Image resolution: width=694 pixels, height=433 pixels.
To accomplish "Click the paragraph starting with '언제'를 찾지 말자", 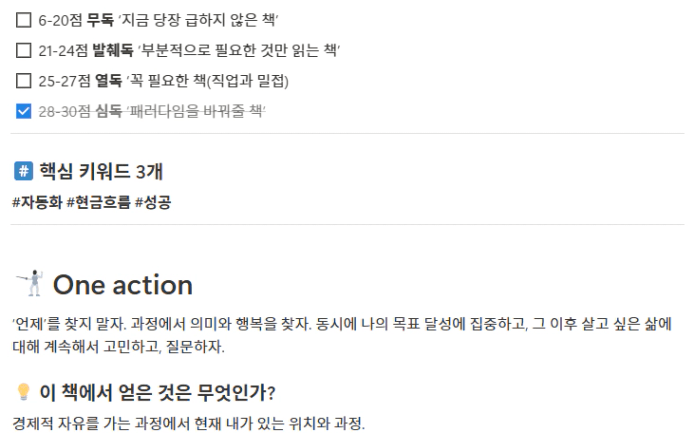I will pyautogui.click(x=342, y=335).
